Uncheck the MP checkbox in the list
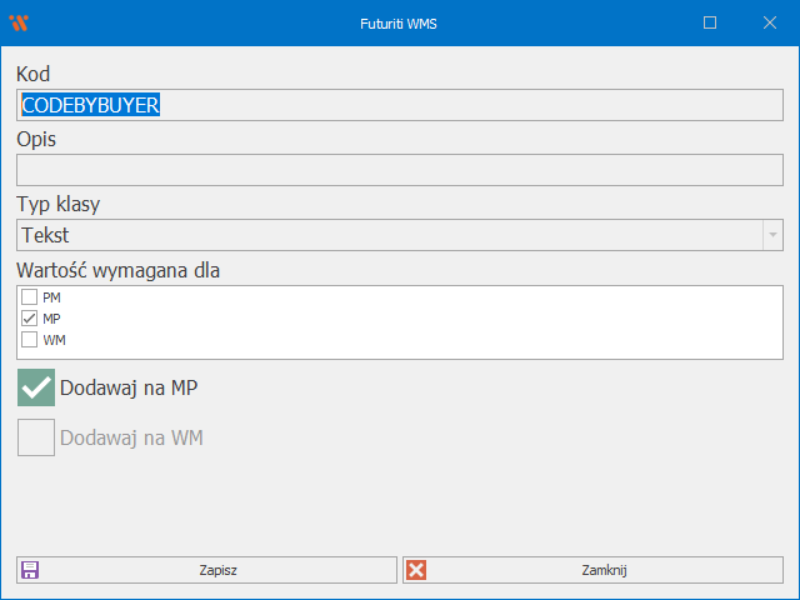Image resolution: width=800 pixels, height=600 pixels. point(30,318)
